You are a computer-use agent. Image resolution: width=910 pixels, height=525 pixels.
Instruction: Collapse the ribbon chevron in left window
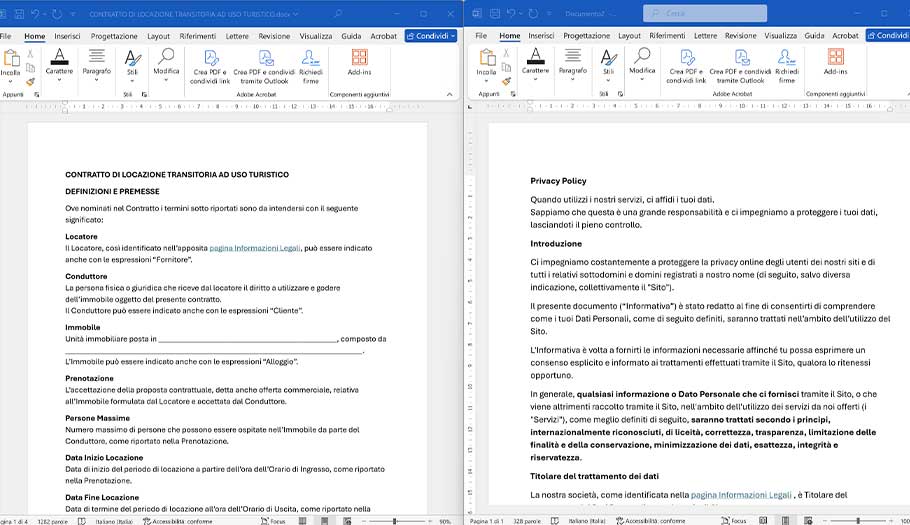pyautogui.click(x=449, y=94)
